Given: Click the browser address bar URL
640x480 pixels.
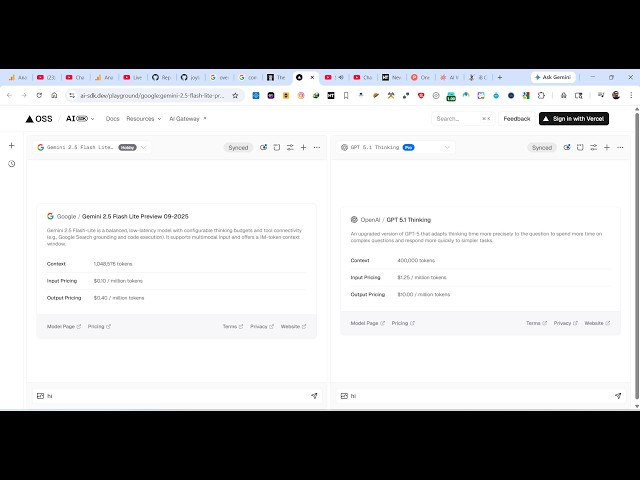Looking at the screenshot, I should (152, 96).
